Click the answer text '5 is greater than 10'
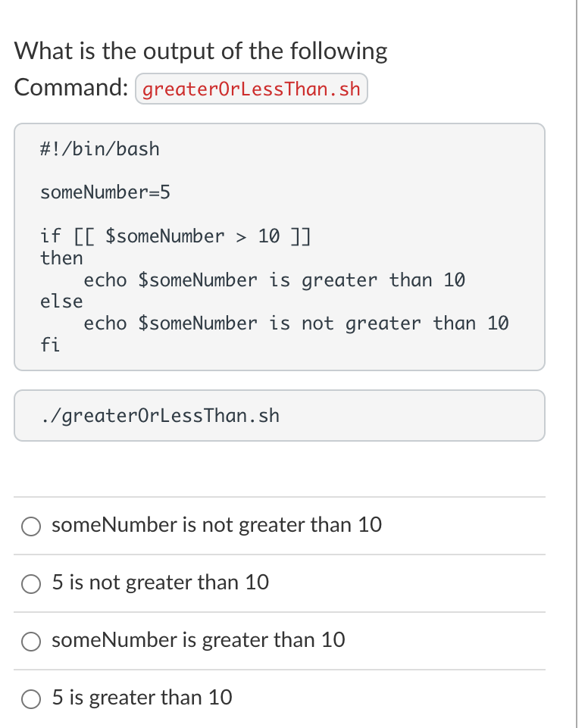The width and height of the screenshot is (588, 728). point(141,698)
